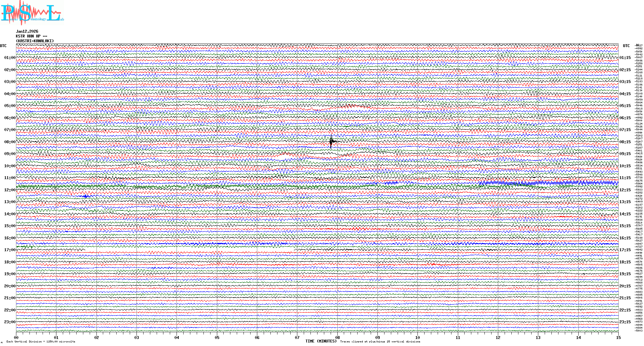Click minute marker 00 on bottom axis
This screenshot has height=346, width=644.
[x=16, y=337]
